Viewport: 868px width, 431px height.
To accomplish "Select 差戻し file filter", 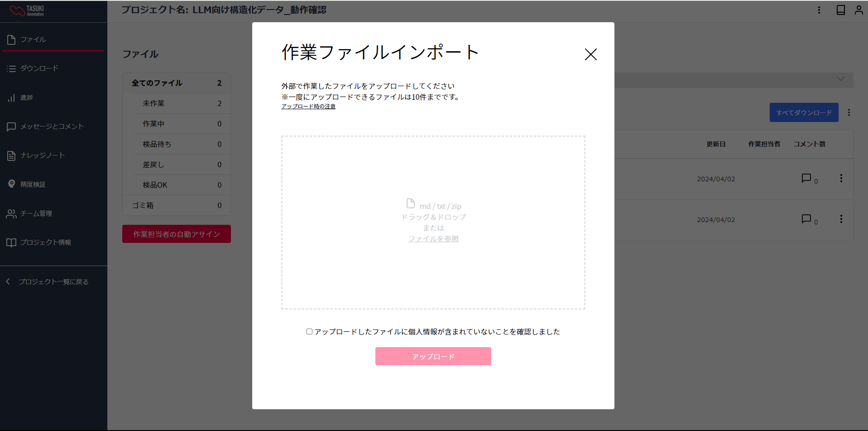I will [x=182, y=165].
